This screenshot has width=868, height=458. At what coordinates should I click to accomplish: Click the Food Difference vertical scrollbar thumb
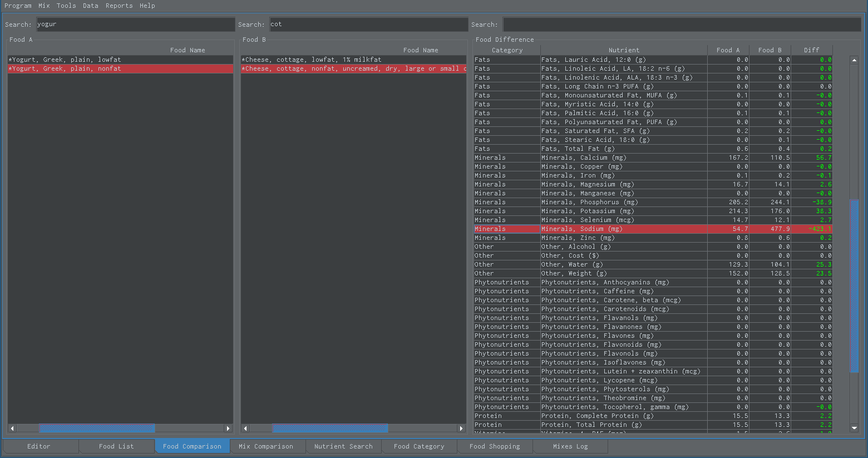[x=854, y=286]
